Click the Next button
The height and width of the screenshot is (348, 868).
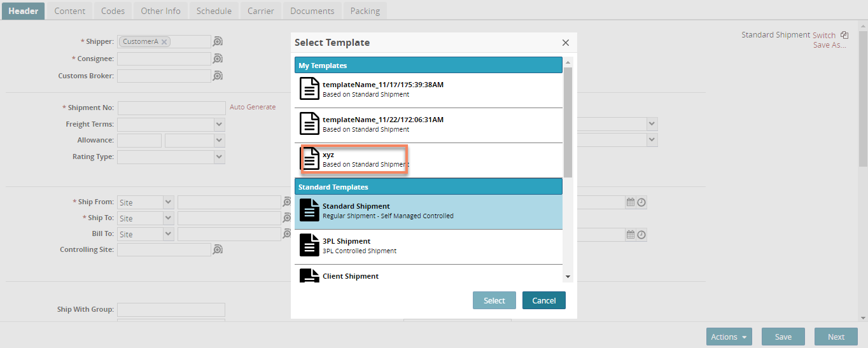836,337
